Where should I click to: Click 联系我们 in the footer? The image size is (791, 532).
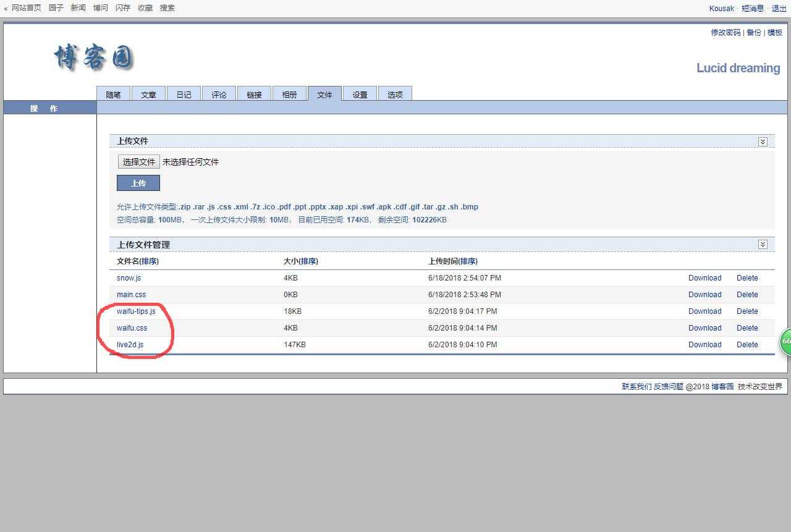(637, 387)
